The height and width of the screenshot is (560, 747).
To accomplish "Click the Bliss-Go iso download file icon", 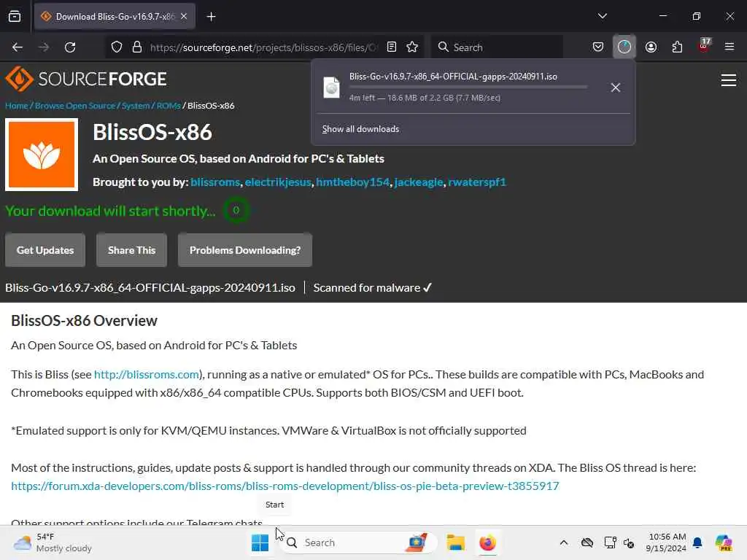I will (x=332, y=87).
